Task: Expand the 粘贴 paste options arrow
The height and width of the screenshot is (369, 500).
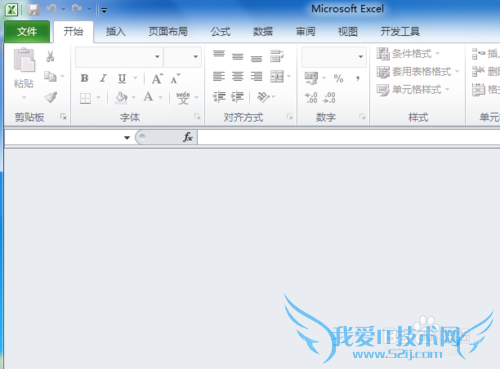Action: [x=24, y=97]
